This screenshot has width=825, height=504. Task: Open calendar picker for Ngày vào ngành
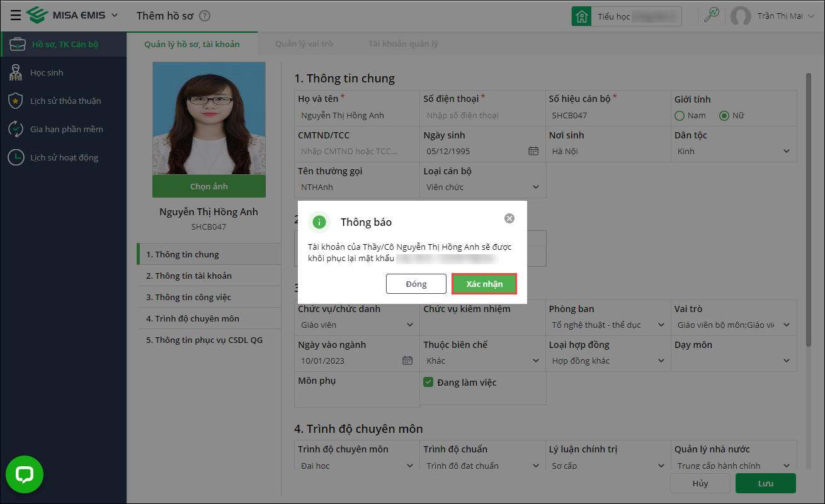pos(407,361)
